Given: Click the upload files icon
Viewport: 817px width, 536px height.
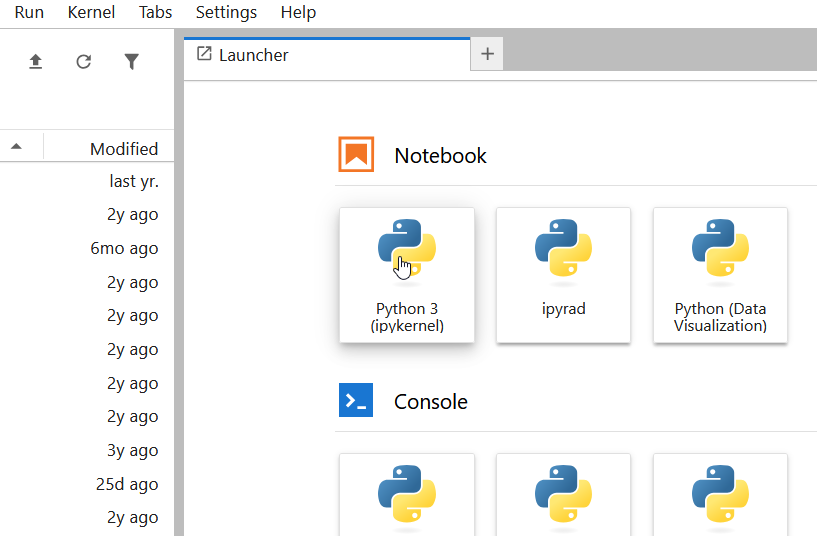Looking at the screenshot, I should [35, 61].
